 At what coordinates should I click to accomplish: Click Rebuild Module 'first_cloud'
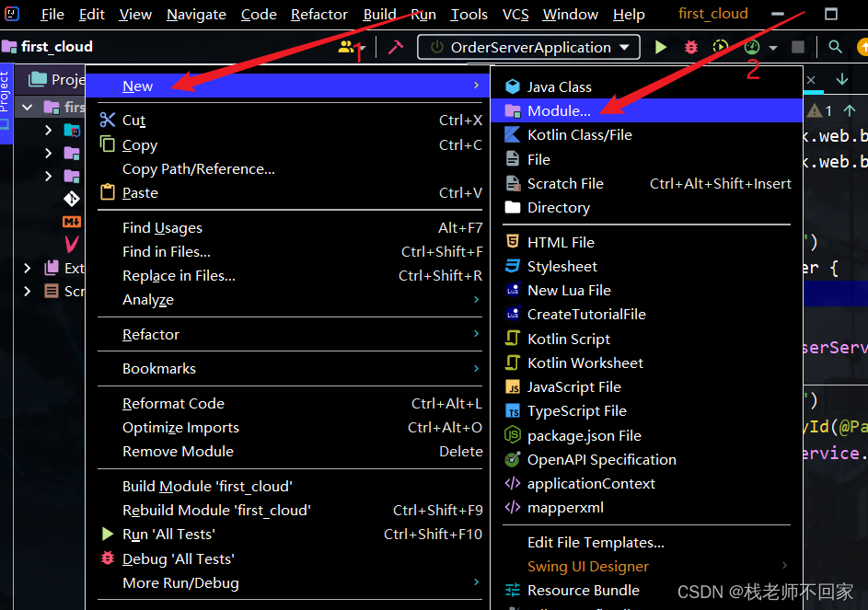[x=288, y=510]
